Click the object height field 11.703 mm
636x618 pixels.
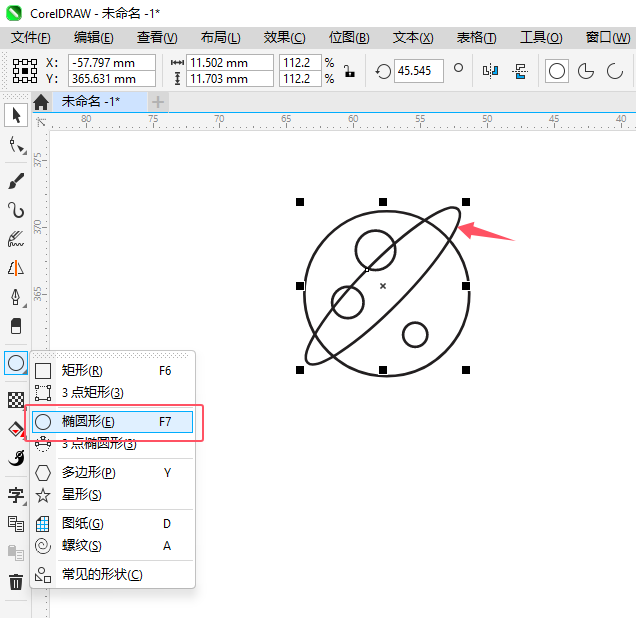pos(230,79)
